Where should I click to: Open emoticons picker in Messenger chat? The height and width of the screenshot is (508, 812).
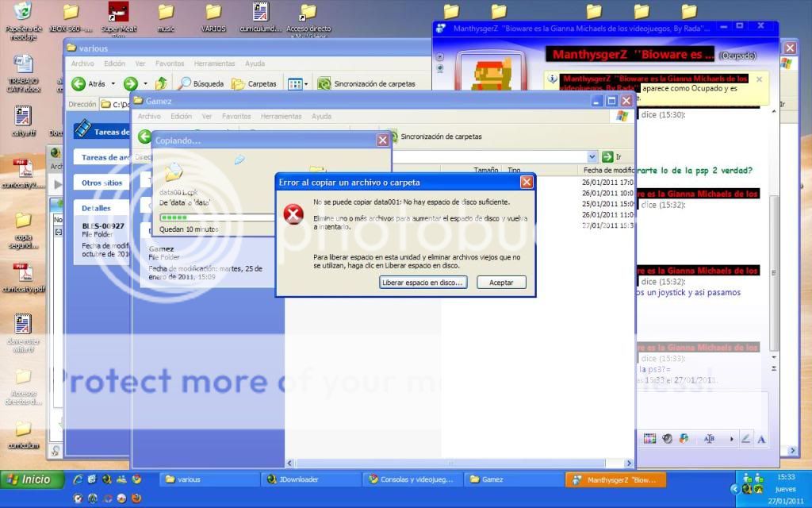(649, 438)
